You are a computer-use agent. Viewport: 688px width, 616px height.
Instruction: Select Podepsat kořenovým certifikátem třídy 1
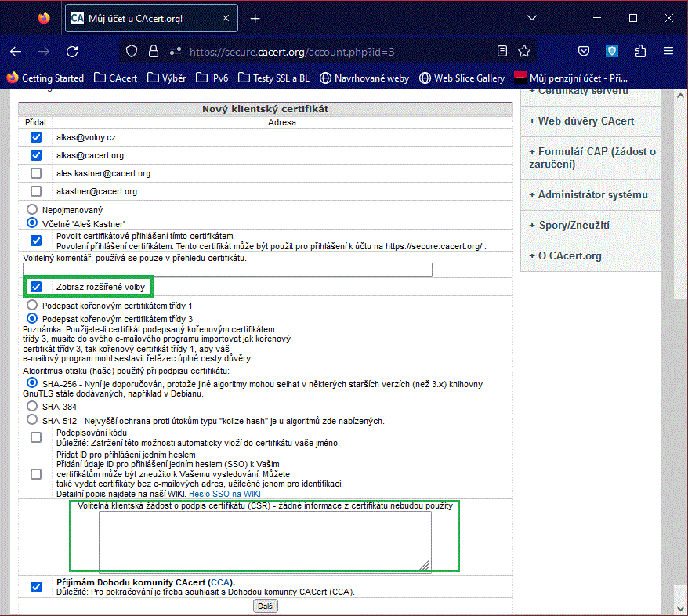click(32, 304)
